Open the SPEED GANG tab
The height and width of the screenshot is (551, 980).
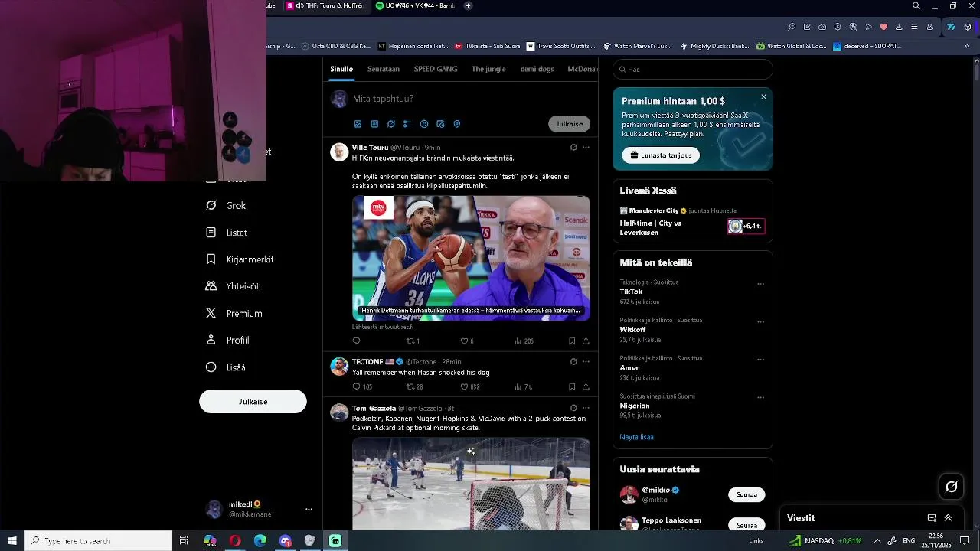[436, 69]
